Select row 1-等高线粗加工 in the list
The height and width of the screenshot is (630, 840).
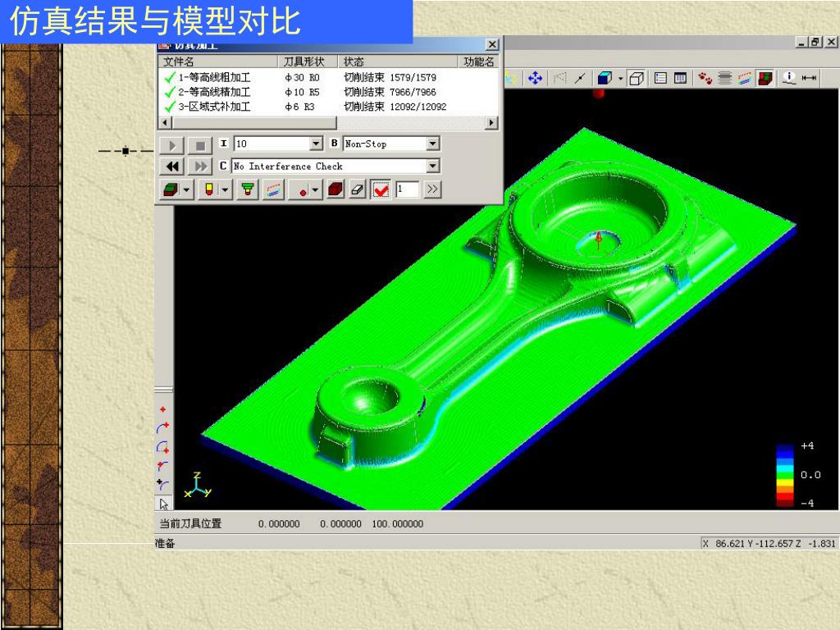(x=213, y=77)
